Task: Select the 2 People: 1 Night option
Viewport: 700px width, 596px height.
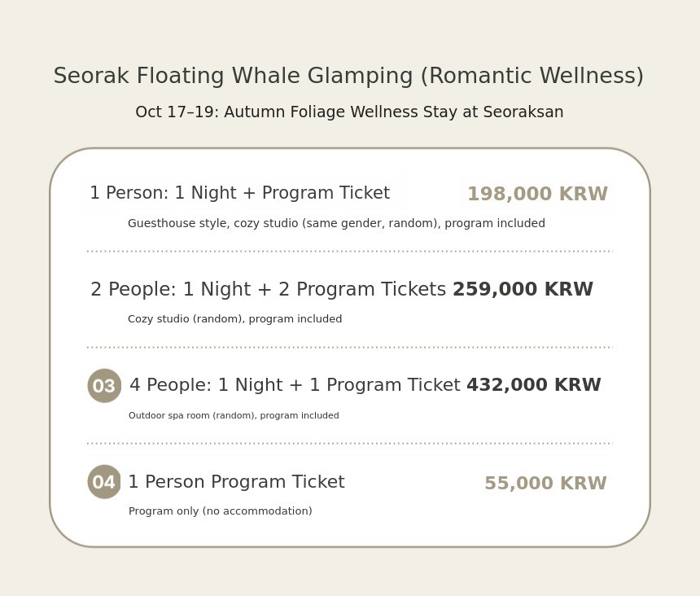Action: tap(268, 290)
